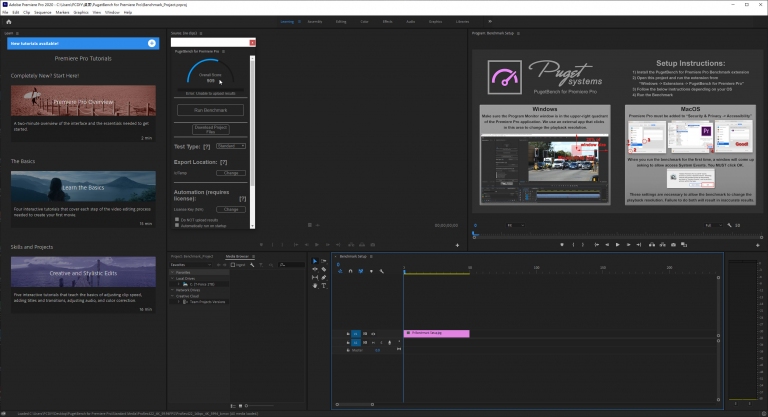The height and width of the screenshot is (417, 768).
Task: Click the Lift button in Program Monitor
Action: [x=652, y=245]
